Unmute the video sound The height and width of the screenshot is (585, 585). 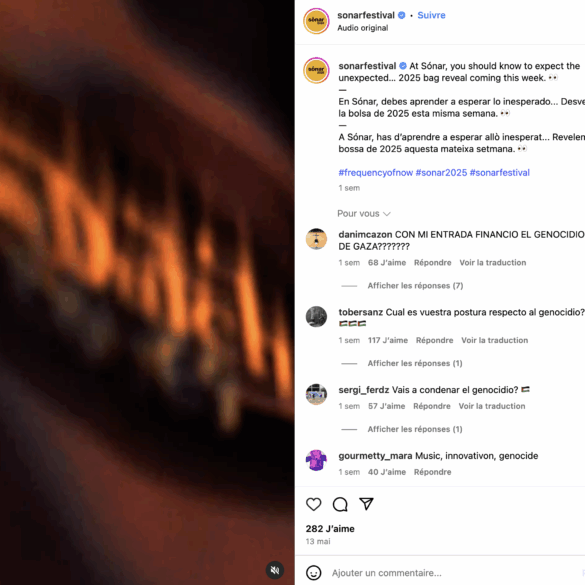tap(275, 570)
